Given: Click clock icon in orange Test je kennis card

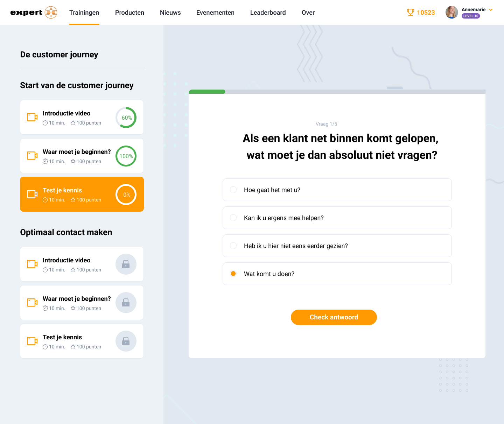Looking at the screenshot, I should point(45,200).
